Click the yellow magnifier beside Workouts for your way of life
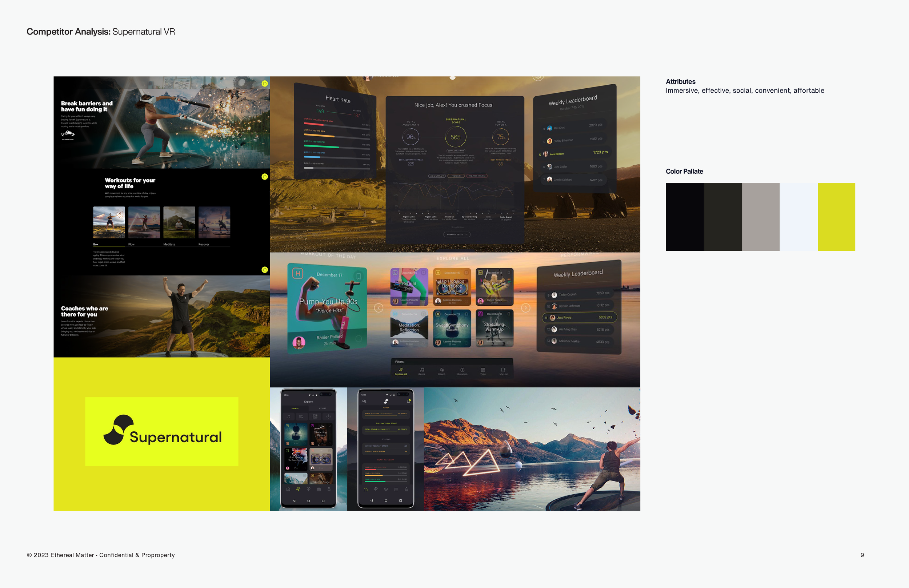Screen dimensions: 909x588 click(x=265, y=177)
